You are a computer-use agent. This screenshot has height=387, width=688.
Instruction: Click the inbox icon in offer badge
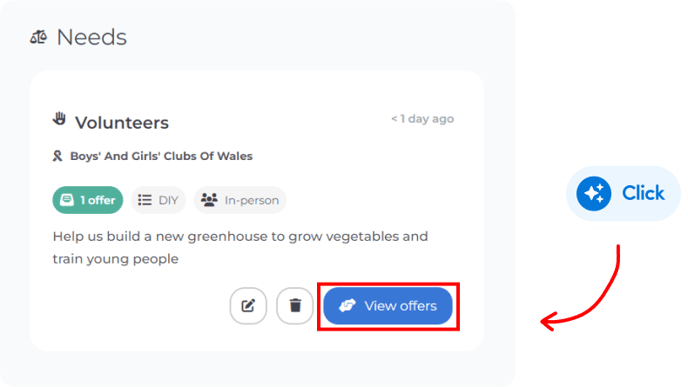click(x=67, y=200)
